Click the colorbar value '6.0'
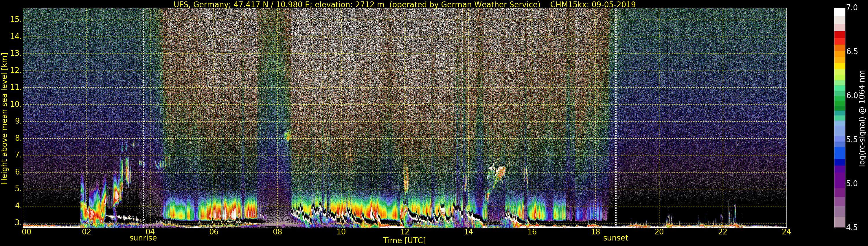The width and height of the screenshot is (868, 246). pos(852,96)
